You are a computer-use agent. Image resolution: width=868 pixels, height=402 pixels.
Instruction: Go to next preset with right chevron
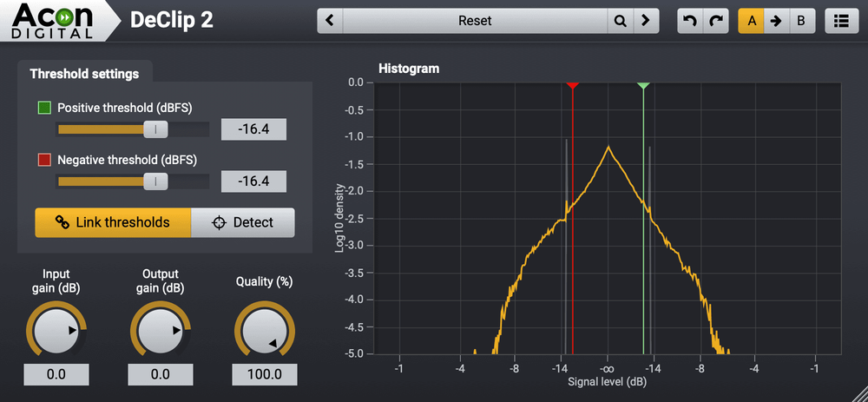[x=645, y=21]
